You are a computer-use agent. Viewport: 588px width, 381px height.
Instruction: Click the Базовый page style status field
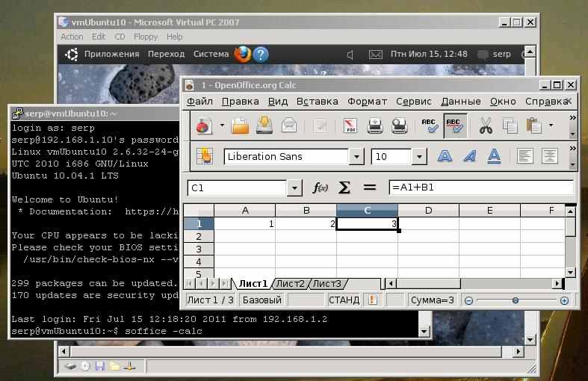point(261,300)
